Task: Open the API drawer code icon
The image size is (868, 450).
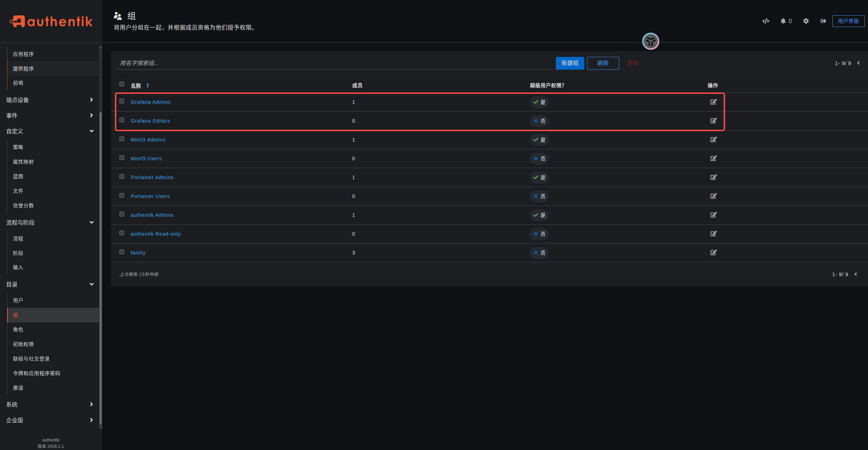Action: pos(766,21)
